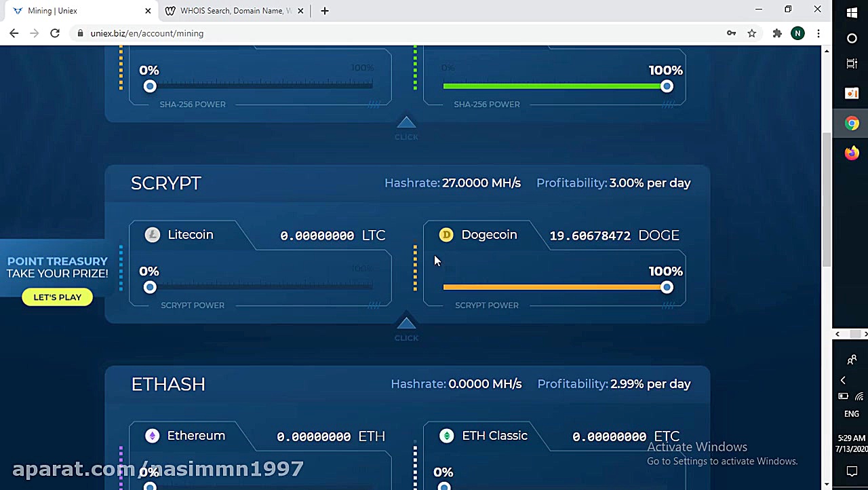Click the site lock icon in address bar
868x490 pixels.
[81, 33]
